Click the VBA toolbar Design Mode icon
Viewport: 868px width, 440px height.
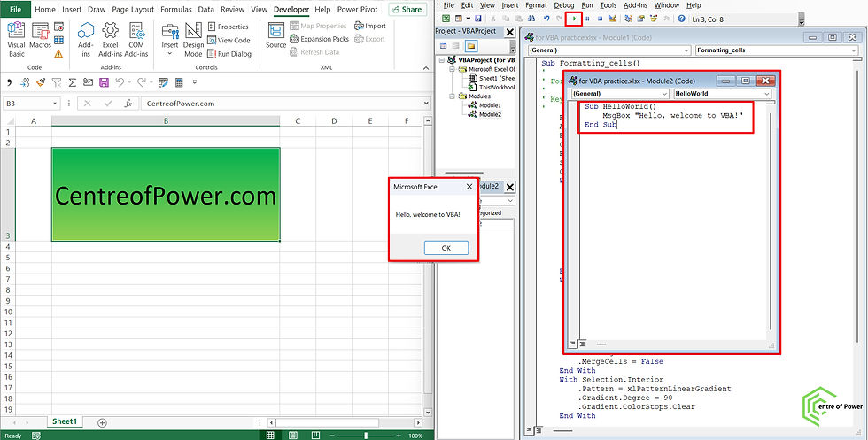point(613,19)
